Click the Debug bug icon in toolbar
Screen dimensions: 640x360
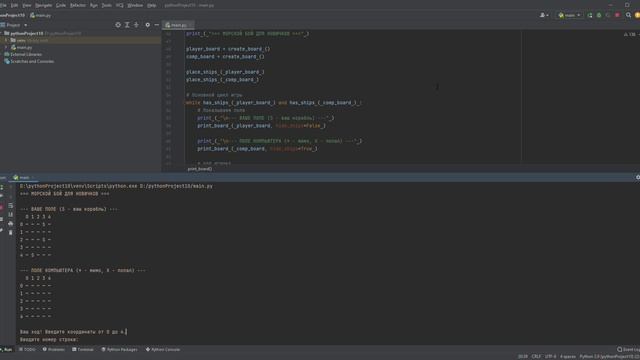pos(599,15)
